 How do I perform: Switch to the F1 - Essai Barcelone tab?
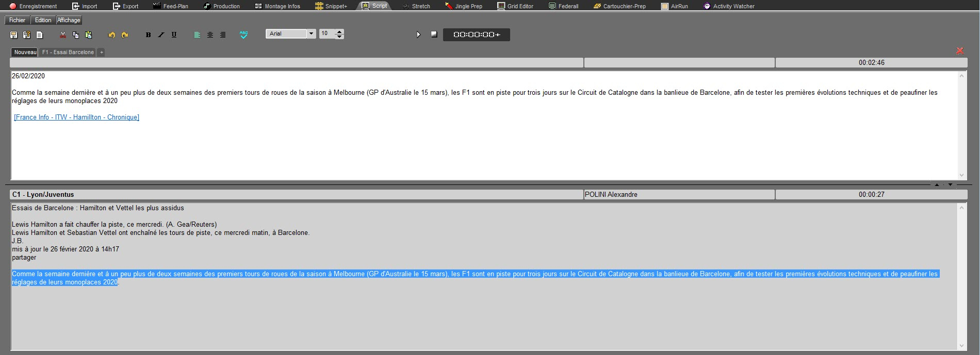[68, 52]
